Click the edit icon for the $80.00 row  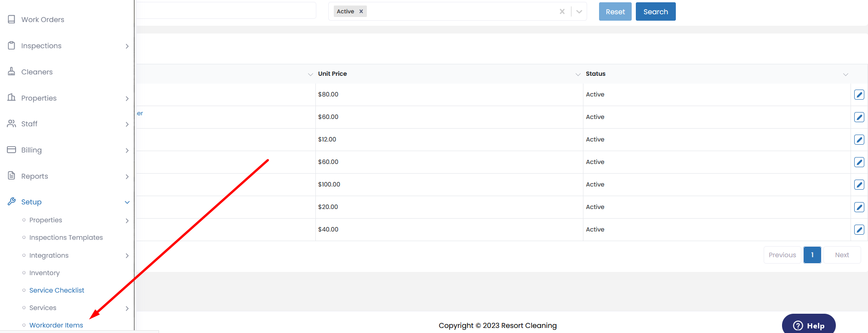click(859, 95)
